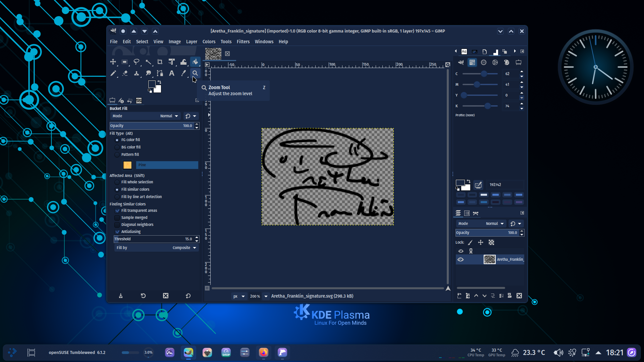Select the Fuzzy Select magic wand tool
The width and height of the screenshot is (644, 362).
click(x=148, y=62)
